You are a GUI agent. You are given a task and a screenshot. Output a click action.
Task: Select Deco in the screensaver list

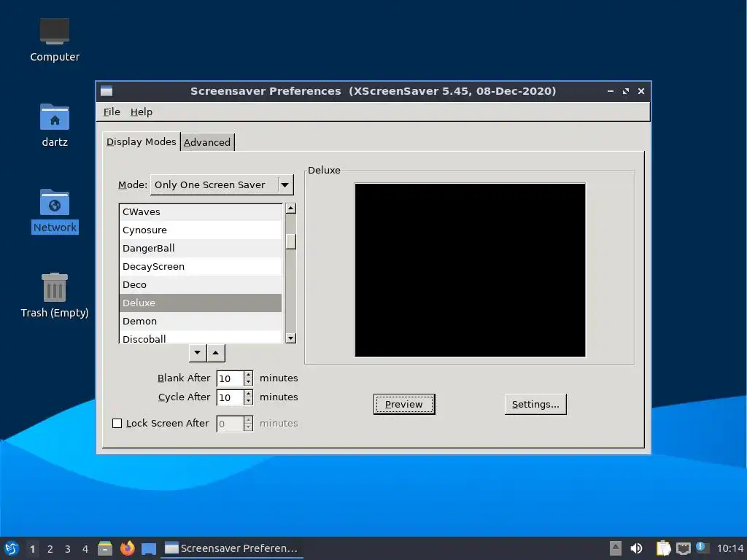pos(201,285)
